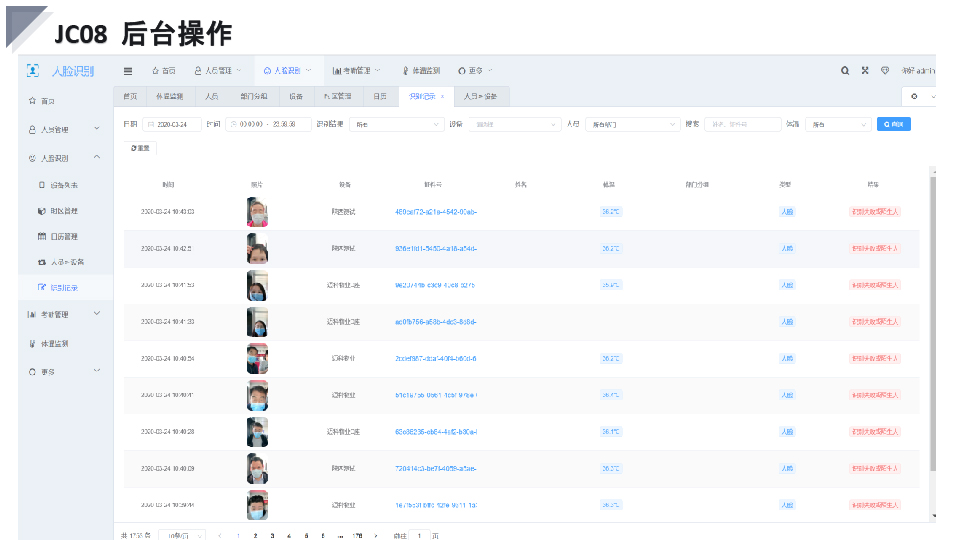Toggle fullscreen using the expand arrows icon
Viewport: 960px width, 540px height.
(865, 71)
